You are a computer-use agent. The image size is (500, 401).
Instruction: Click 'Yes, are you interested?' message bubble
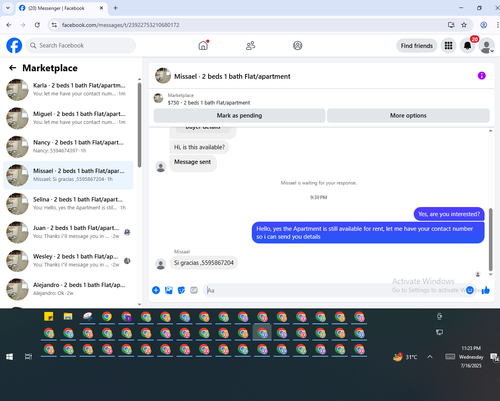point(449,214)
